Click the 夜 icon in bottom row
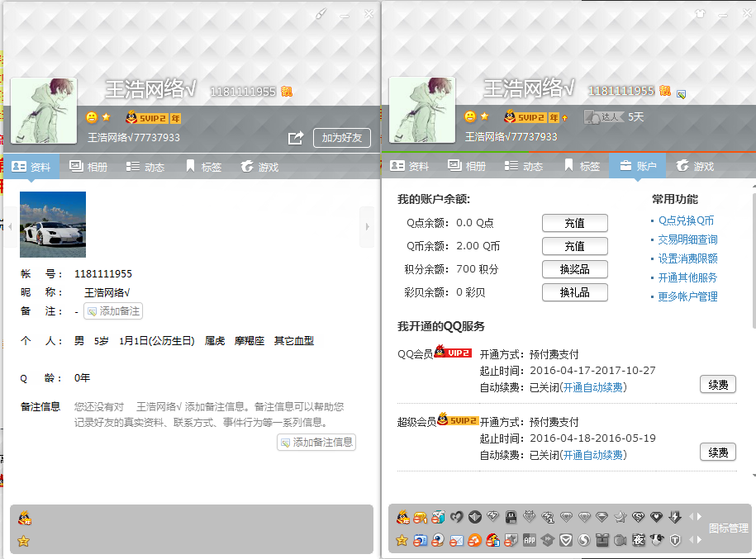The height and width of the screenshot is (559, 756). (639, 540)
